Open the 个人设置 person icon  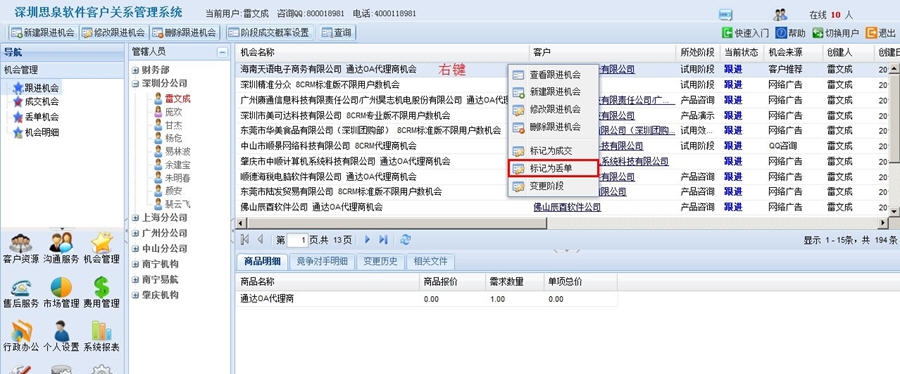pos(61,331)
